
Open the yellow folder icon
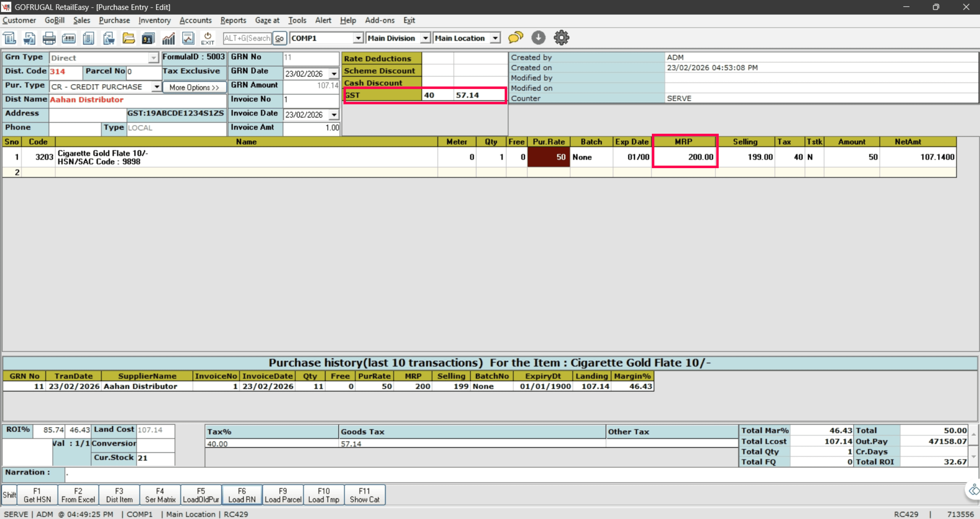click(129, 38)
